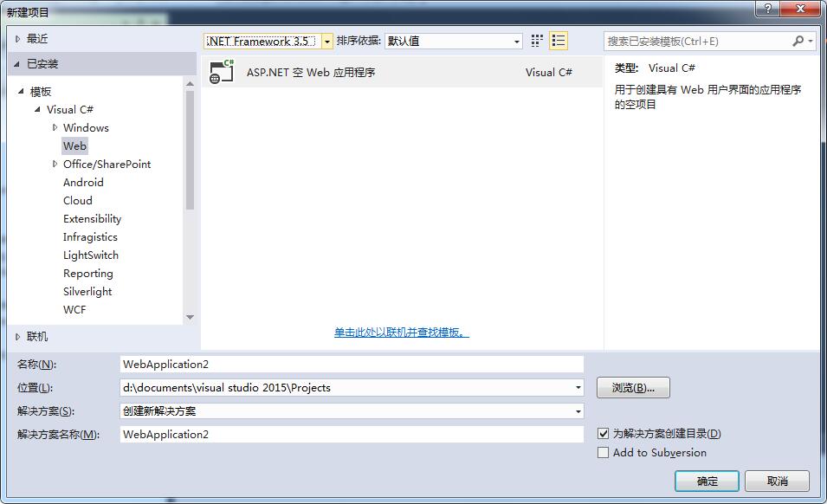This screenshot has width=827, height=504.
Task: Enable Add to Subversion checkbox
Action: point(604,453)
